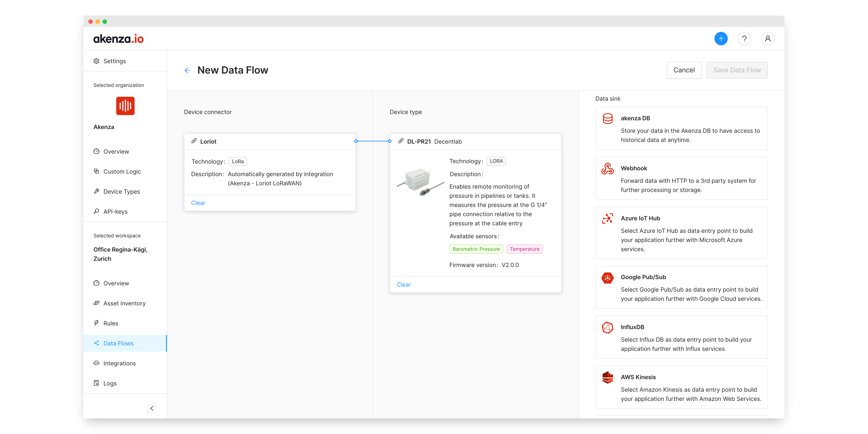Select AWS Kinesis data sink card
The image size is (868, 434).
point(681,387)
